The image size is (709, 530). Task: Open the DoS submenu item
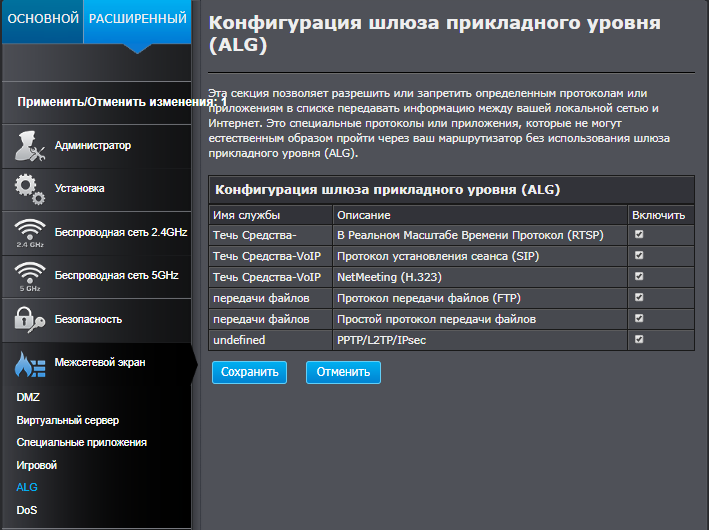point(27,510)
